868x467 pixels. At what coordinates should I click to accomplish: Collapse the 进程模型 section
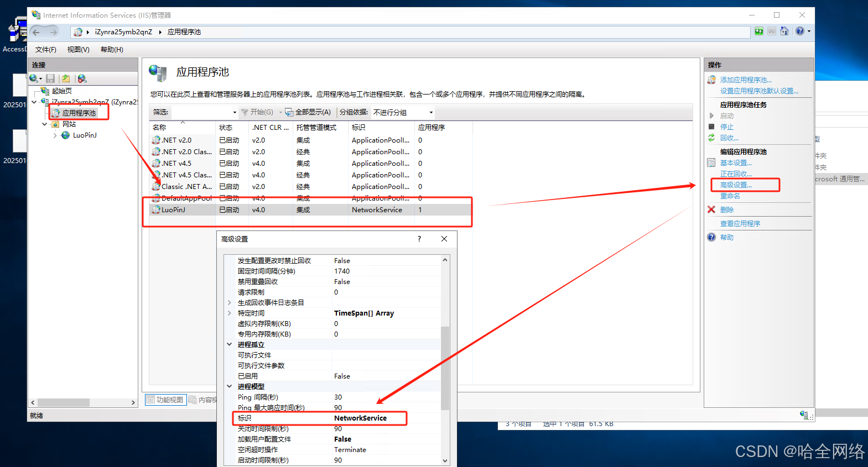point(230,386)
